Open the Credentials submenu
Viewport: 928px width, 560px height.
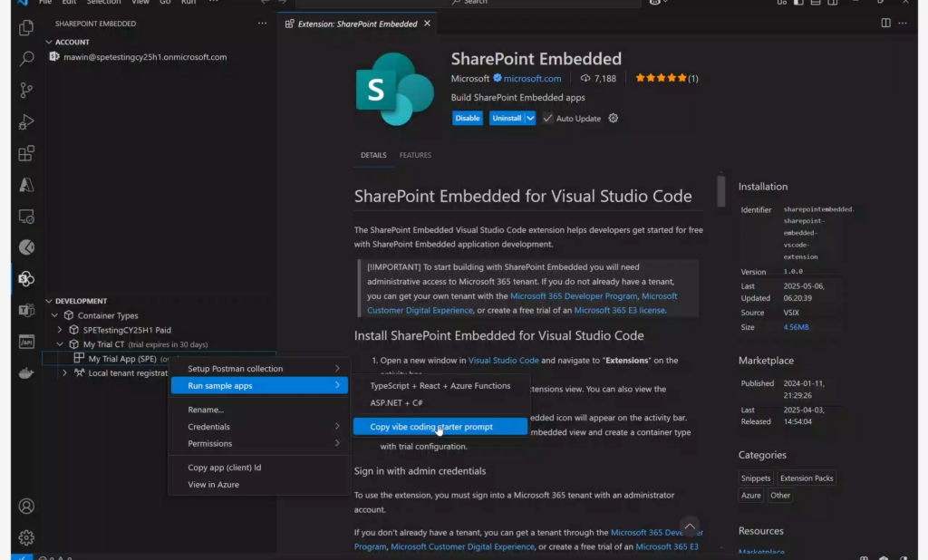pos(259,426)
